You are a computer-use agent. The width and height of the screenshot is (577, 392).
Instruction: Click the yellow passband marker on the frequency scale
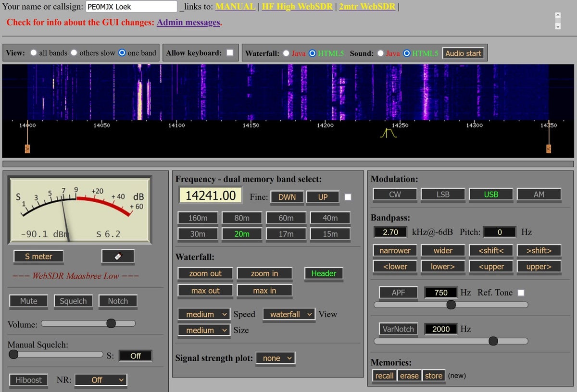coord(388,134)
